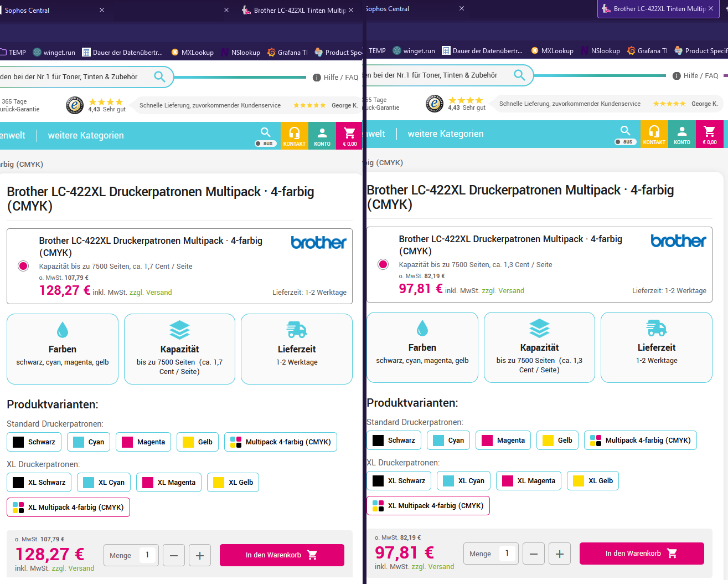The height and width of the screenshot is (584, 728).
Task: Open shopping cart icon in left window
Action: 349,136
